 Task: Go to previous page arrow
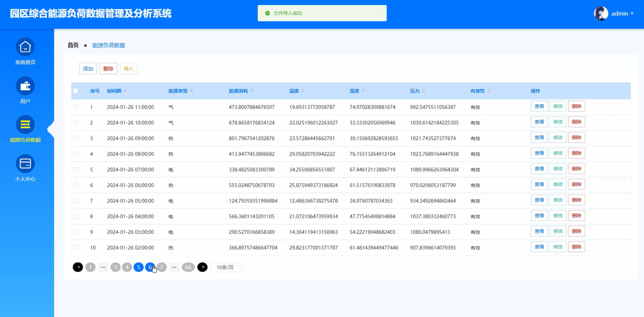coord(78,267)
